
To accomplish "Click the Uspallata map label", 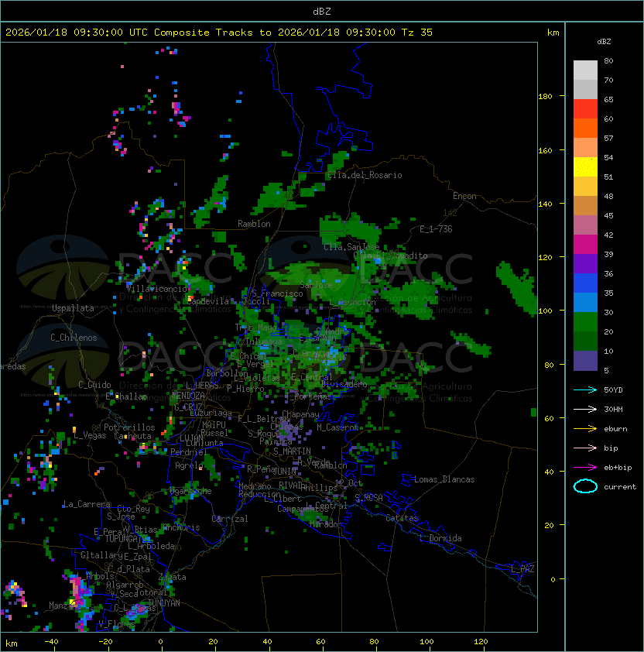I will click(x=73, y=308).
